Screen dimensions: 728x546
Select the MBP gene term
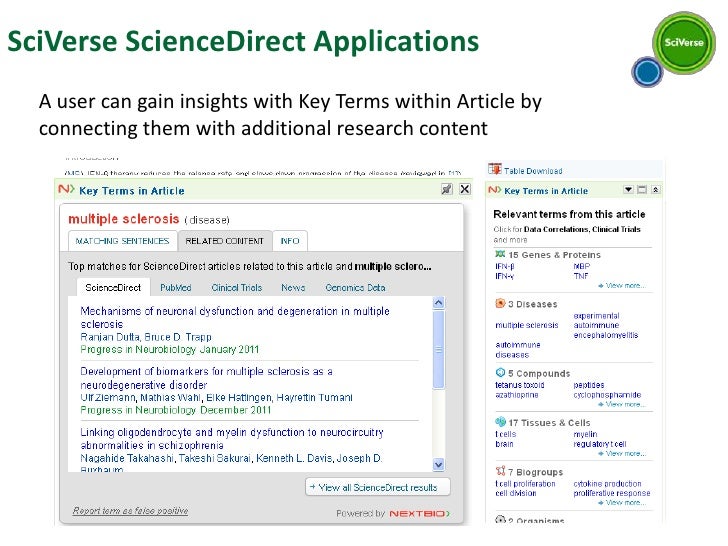point(582,266)
